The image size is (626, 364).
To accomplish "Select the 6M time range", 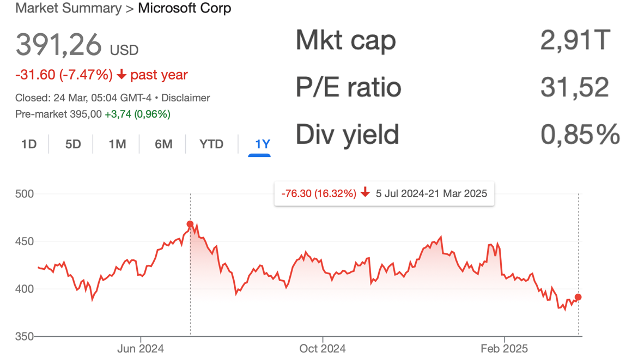I will (x=163, y=144).
